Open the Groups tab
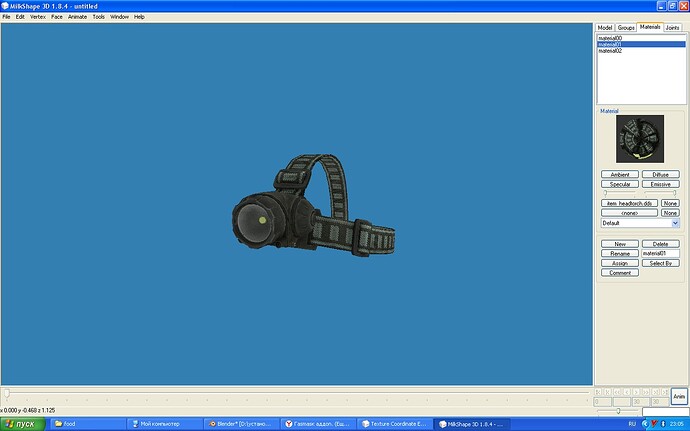 (x=626, y=28)
